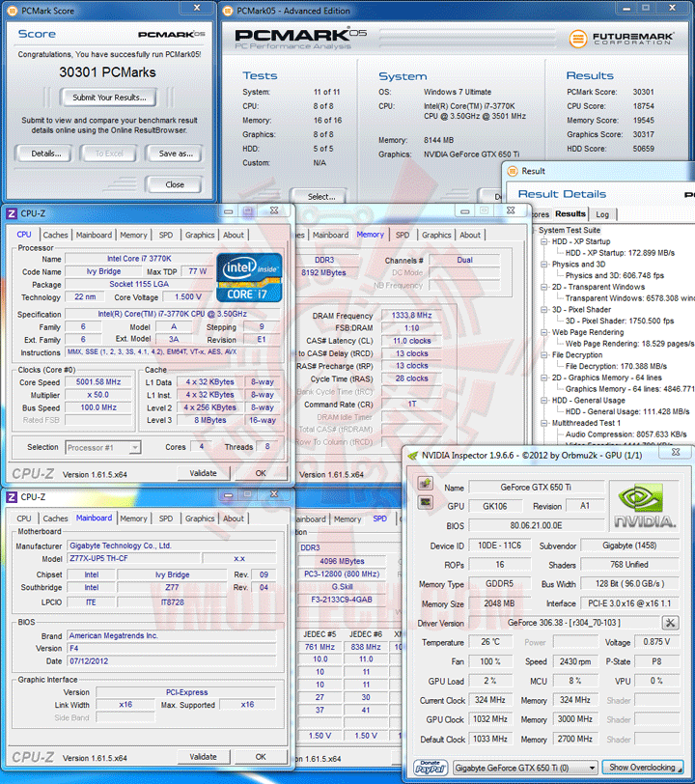695x784 pixels.
Task: Click the PCMark05 Advanced Edition title icon
Action: tap(228, 11)
